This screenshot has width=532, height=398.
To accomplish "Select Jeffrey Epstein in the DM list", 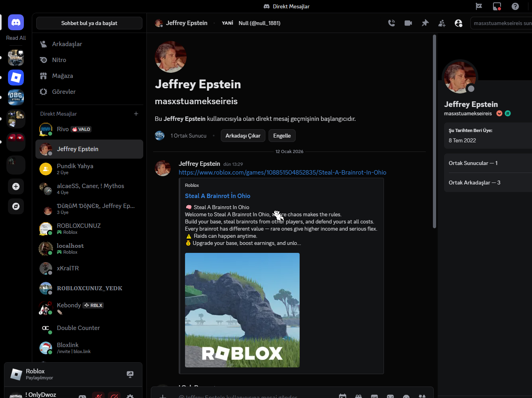I will 89,149.
